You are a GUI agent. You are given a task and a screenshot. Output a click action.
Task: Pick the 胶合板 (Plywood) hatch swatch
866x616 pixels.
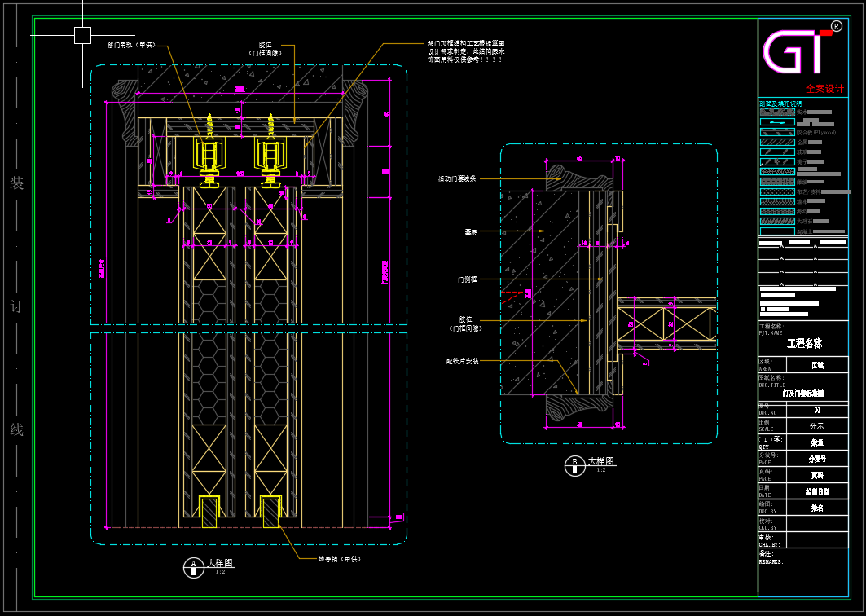tap(776, 132)
